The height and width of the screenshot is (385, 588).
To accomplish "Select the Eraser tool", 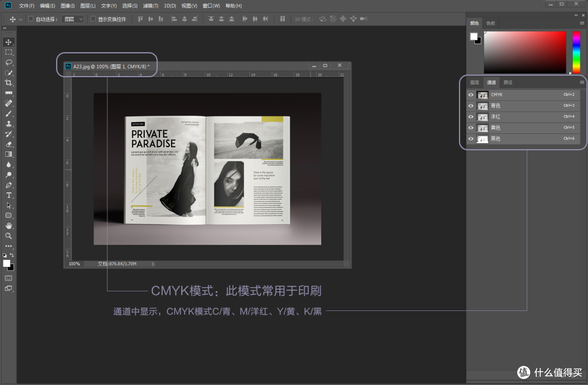I will point(8,144).
